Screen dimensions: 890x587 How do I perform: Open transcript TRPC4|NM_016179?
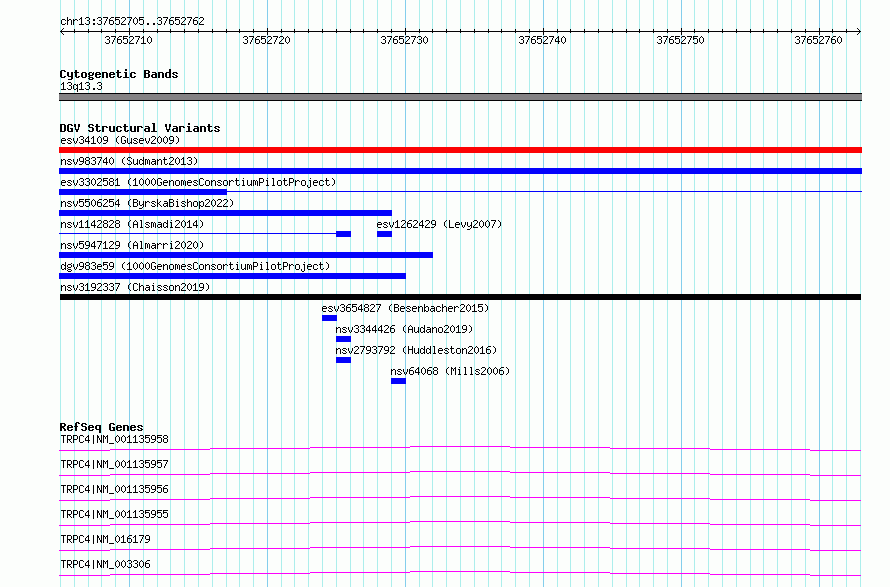tap(105, 539)
